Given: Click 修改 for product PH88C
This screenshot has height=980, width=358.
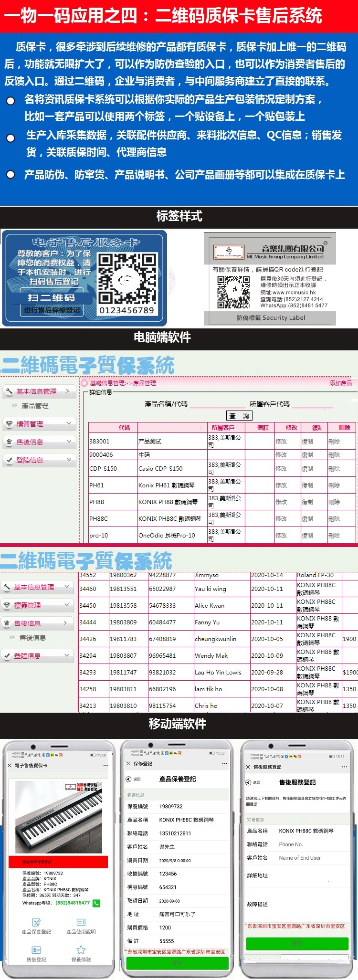Looking at the screenshot, I should tap(281, 519).
